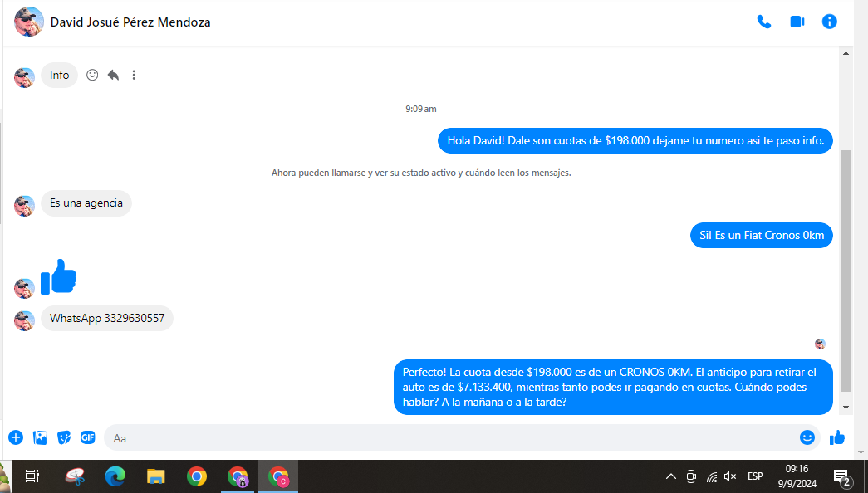Choose a sticker to send

coord(64,437)
